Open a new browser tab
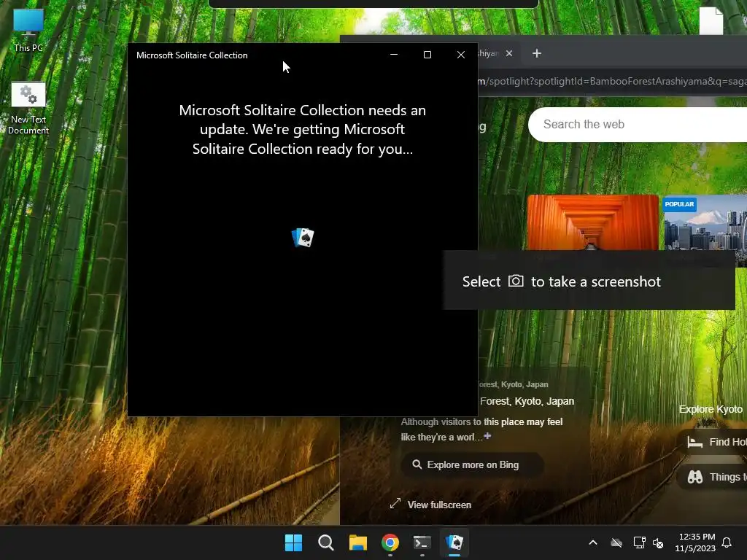Viewport: 747px width, 560px height. (x=537, y=53)
